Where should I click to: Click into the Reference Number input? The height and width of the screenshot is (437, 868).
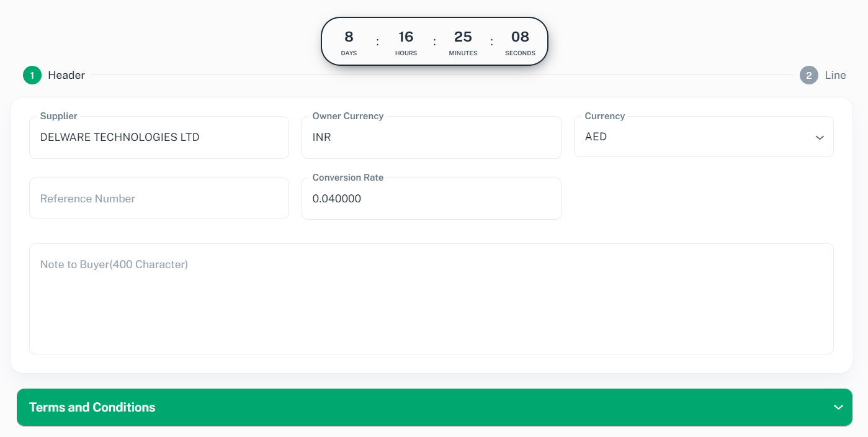pyautogui.click(x=159, y=199)
